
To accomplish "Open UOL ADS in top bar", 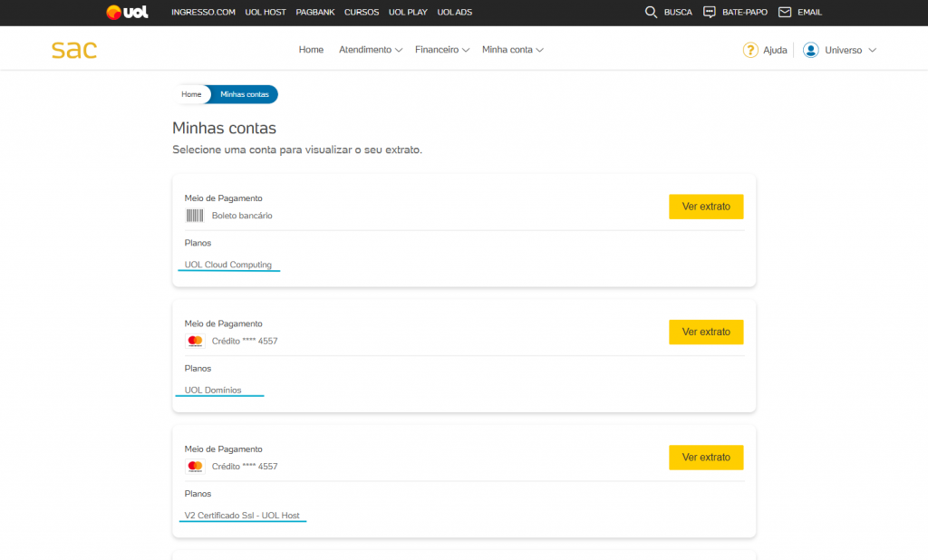I will pos(455,12).
